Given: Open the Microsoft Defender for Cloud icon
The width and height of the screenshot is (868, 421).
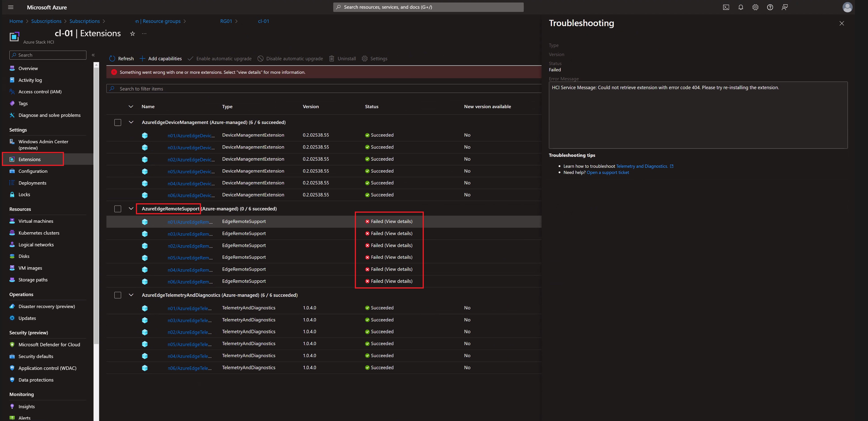Looking at the screenshot, I should [x=12, y=344].
